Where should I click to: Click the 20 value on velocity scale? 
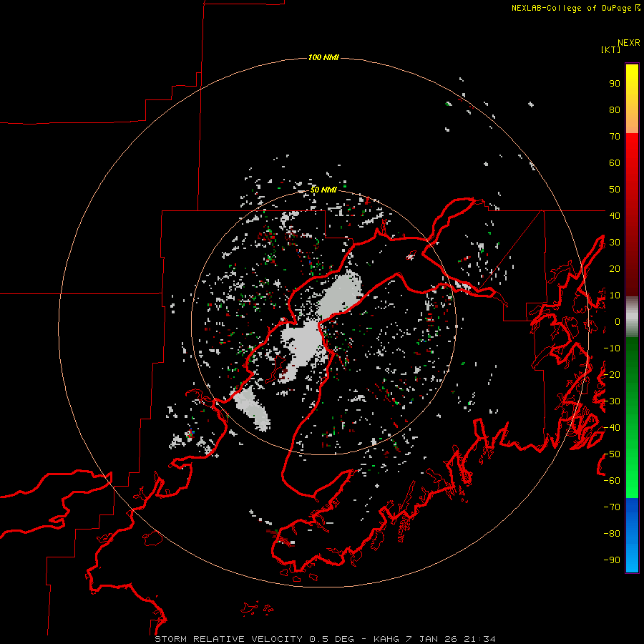tap(615, 268)
